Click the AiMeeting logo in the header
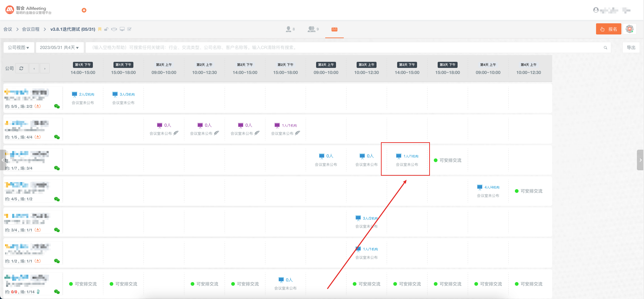The image size is (644, 299). pos(29,10)
